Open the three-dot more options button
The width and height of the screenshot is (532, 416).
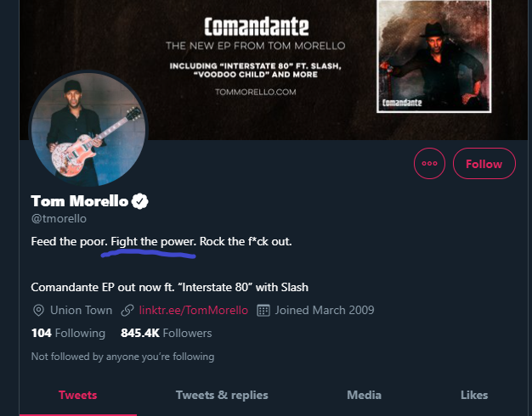[x=428, y=164]
